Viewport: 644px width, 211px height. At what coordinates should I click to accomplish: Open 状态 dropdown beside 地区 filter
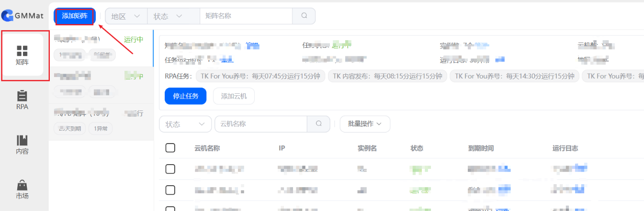(x=174, y=16)
